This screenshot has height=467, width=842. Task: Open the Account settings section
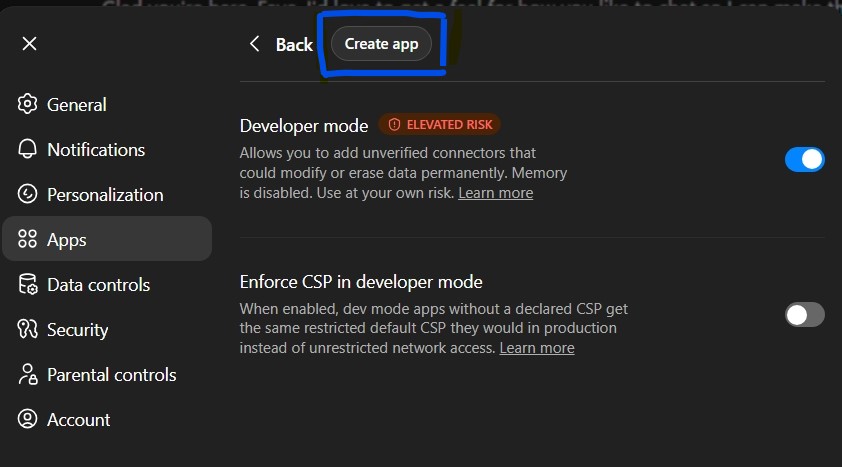pyautogui.click(x=107, y=419)
